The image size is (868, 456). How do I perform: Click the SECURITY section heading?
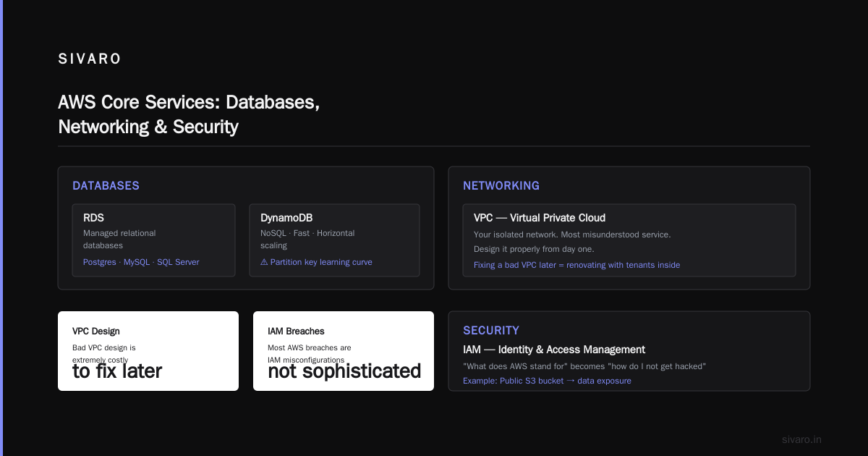491,331
